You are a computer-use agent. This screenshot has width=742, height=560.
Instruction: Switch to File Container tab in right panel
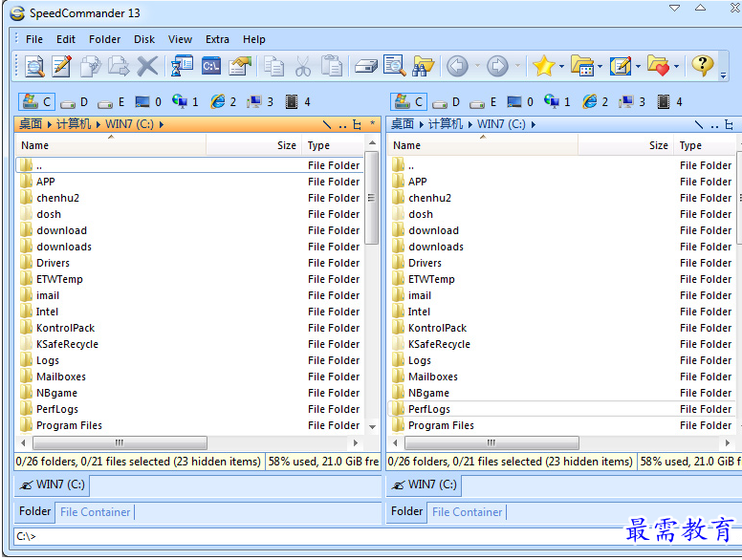467,512
